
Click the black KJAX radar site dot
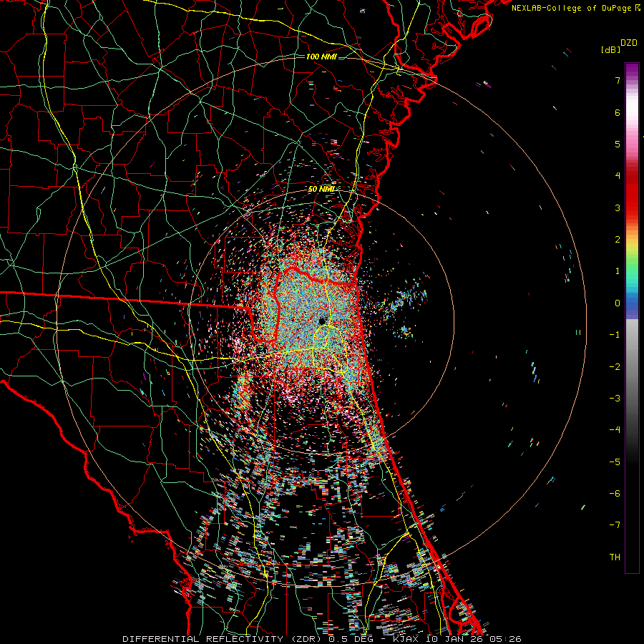coord(322,321)
